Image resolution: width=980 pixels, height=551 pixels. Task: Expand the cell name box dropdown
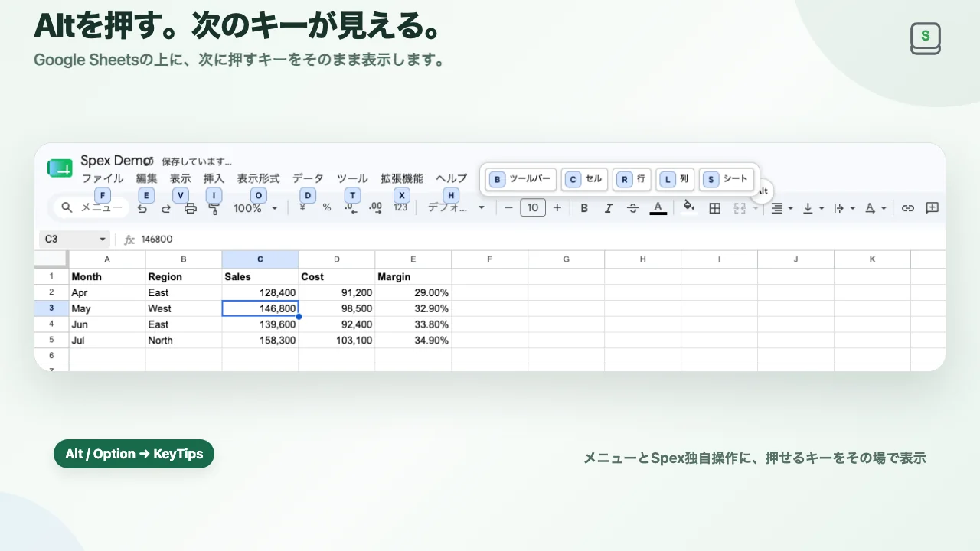pyautogui.click(x=103, y=240)
